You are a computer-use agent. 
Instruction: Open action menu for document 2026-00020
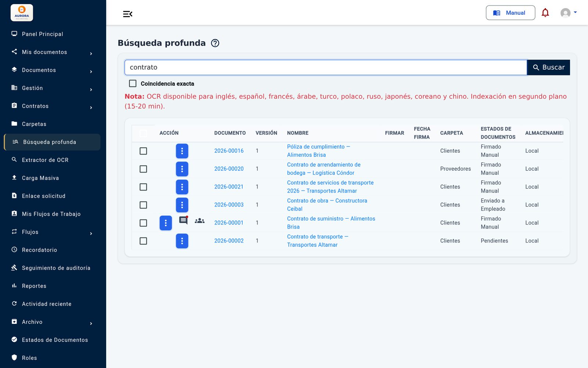pos(182,169)
